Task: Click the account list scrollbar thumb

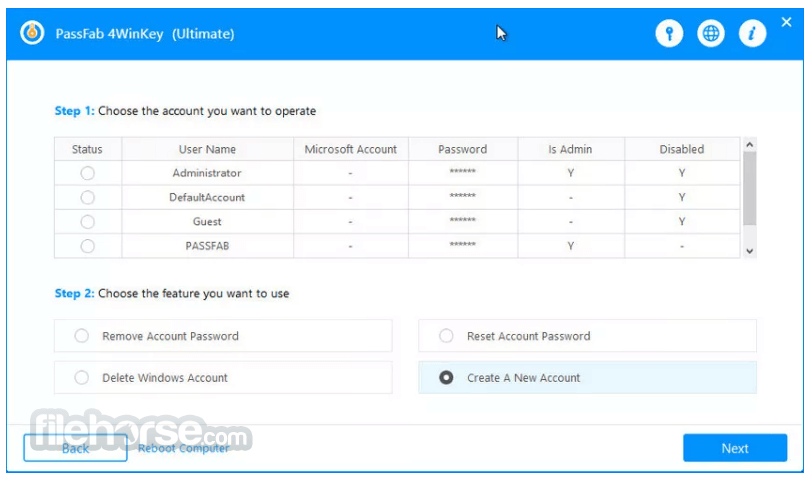Action: [x=749, y=188]
